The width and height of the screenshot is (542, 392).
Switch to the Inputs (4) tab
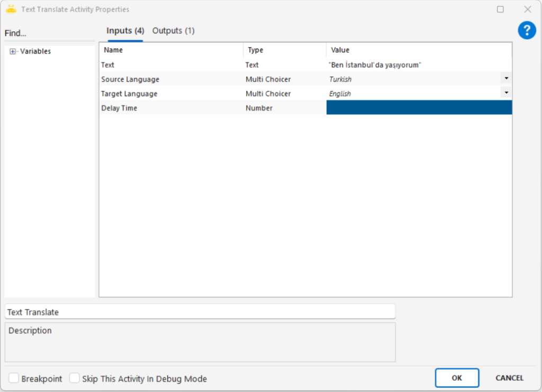[125, 31]
